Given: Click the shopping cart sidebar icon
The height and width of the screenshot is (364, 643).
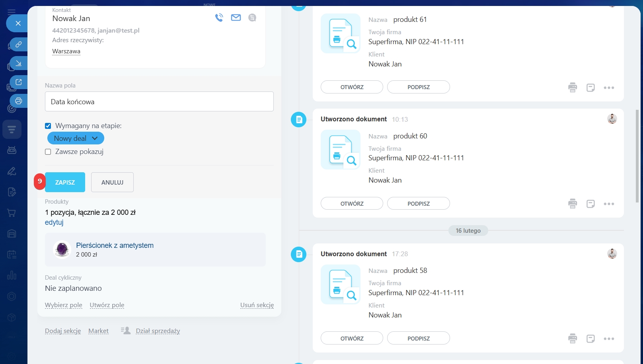Looking at the screenshot, I should tap(12, 213).
